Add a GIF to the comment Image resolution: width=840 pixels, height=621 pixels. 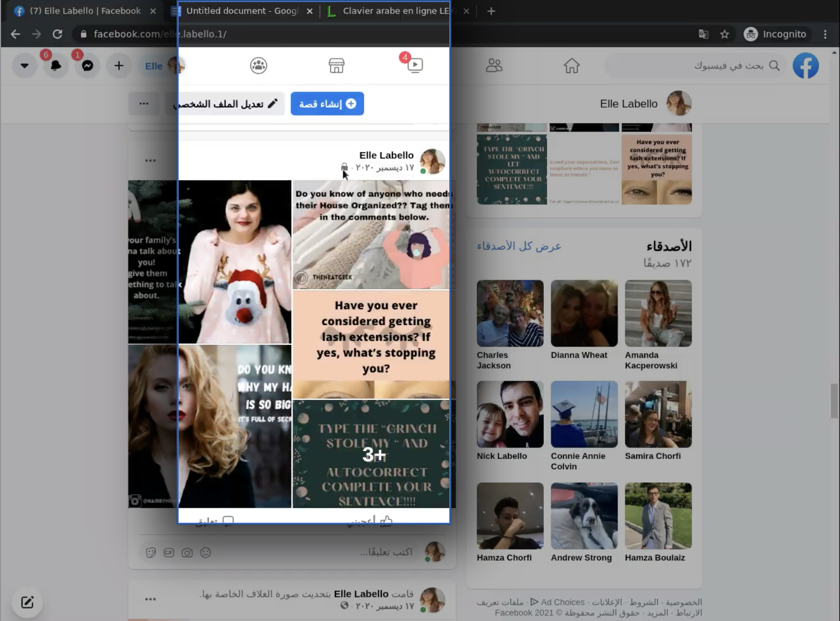pos(169,553)
